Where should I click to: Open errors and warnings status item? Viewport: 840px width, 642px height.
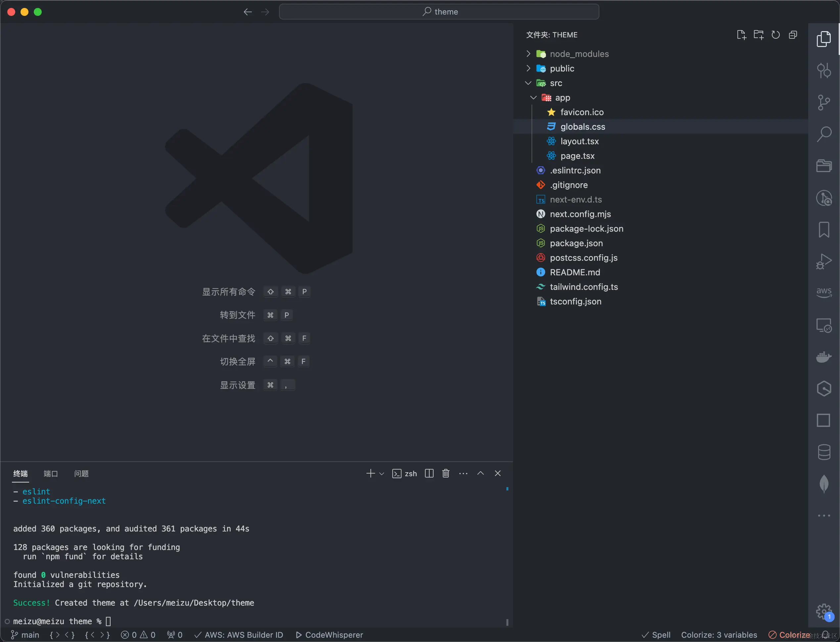(x=138, y=635)
